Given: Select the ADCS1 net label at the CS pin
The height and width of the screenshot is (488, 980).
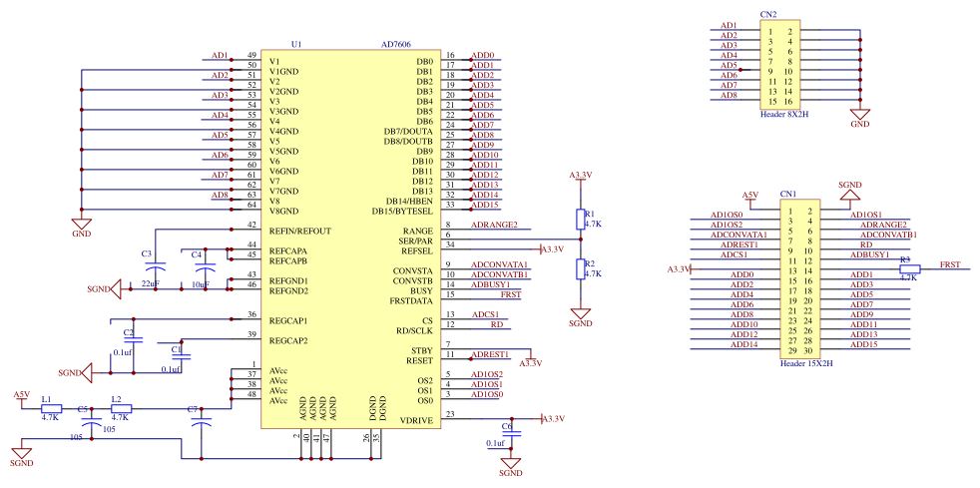Looking at the screenshot, I should point(485,314).
